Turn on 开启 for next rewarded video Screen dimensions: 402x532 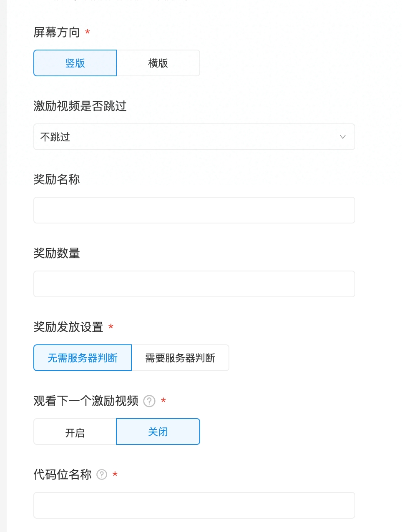pos(75,432)
